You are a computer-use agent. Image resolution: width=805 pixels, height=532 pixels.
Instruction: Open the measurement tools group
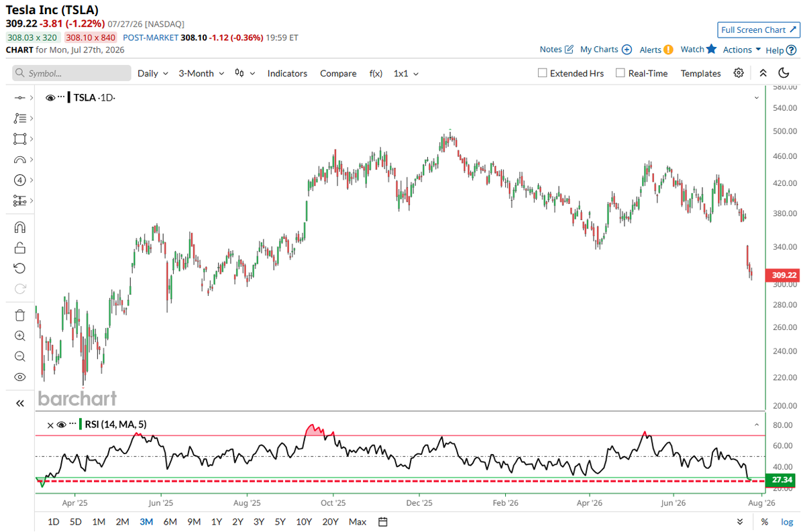19,201
